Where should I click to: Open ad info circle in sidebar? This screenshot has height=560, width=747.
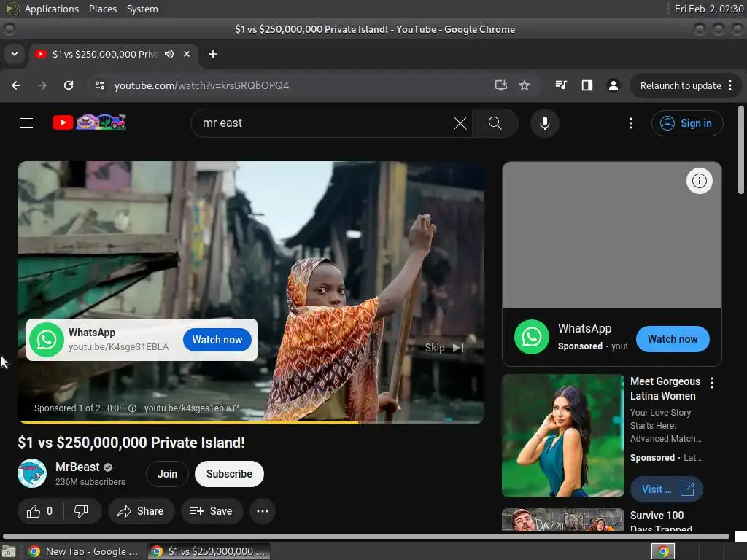[x=699, y=181]
